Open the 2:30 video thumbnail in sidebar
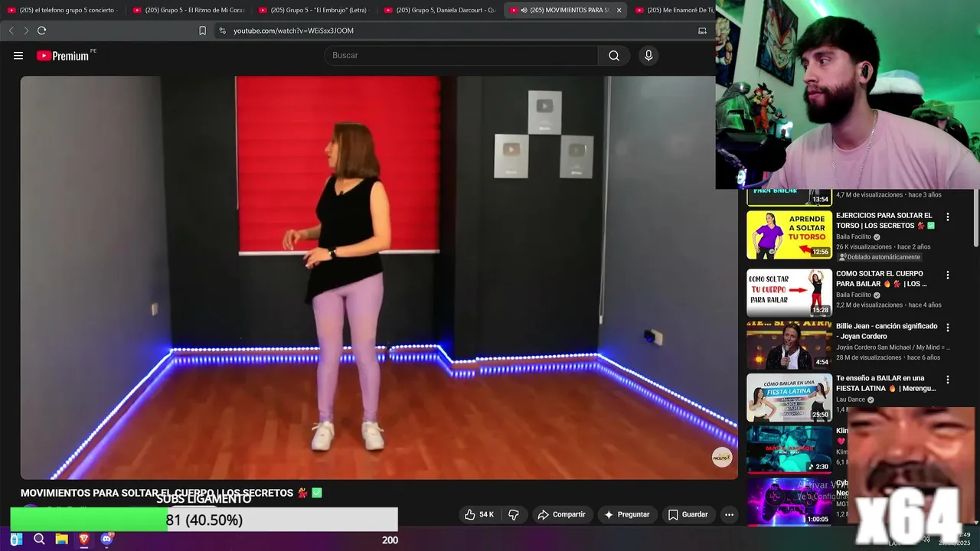The height and width of the screenshot is (551, 980). [789, 450]
